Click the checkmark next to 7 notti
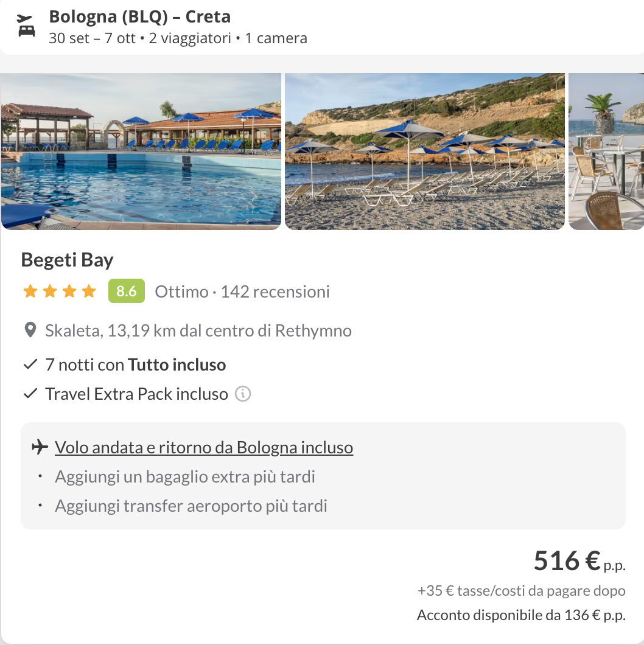The height and width of the screenshot is (645, 644). (30, 365)
